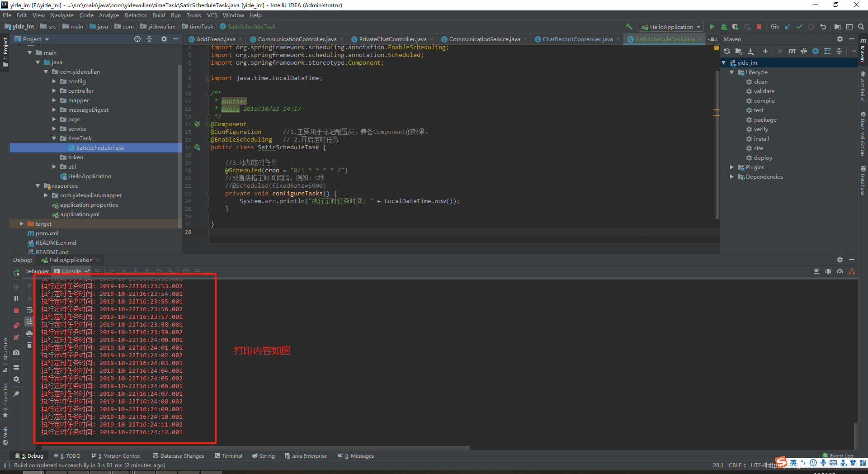Toggle Maven Offline Mode icon
Image resolution: width=868 pixels, height=474 pixels.
(x=804, y=51)
